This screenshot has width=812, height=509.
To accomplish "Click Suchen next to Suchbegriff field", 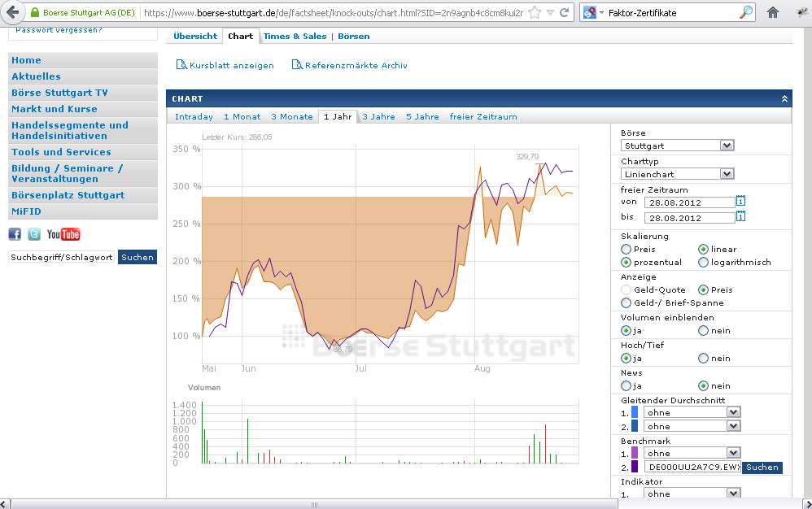I will 138,257.
